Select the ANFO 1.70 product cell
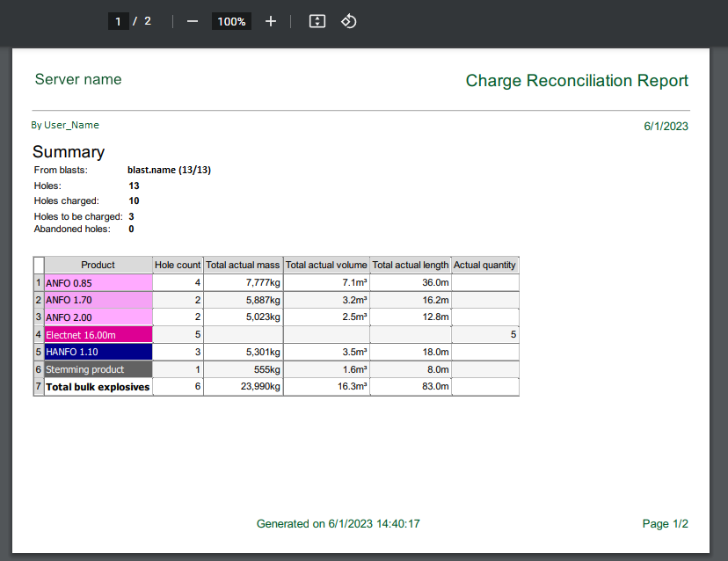This screenshot has height=561, width=728. [x=98, y=300]
